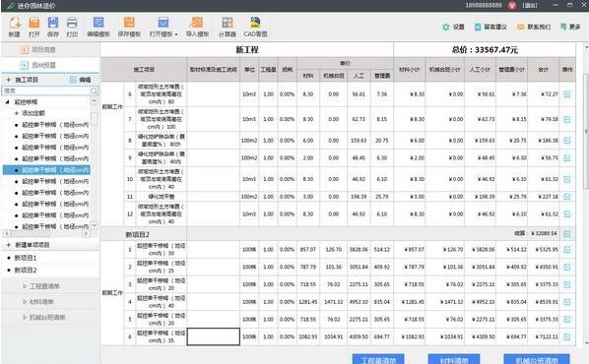Click the tree list scroll-down arrow

click(x=94, y=225)
